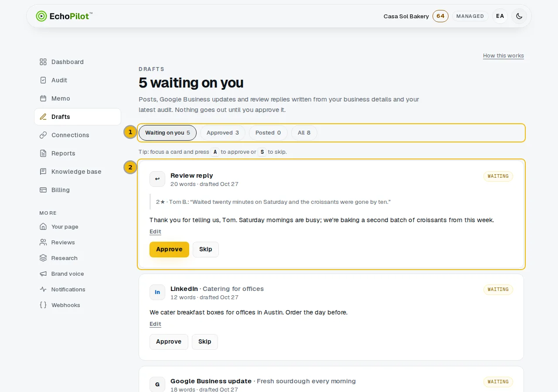Screen dimensions: 558x392
Task: Click the Audit checklist icon
Action: [x=43, y=80]
